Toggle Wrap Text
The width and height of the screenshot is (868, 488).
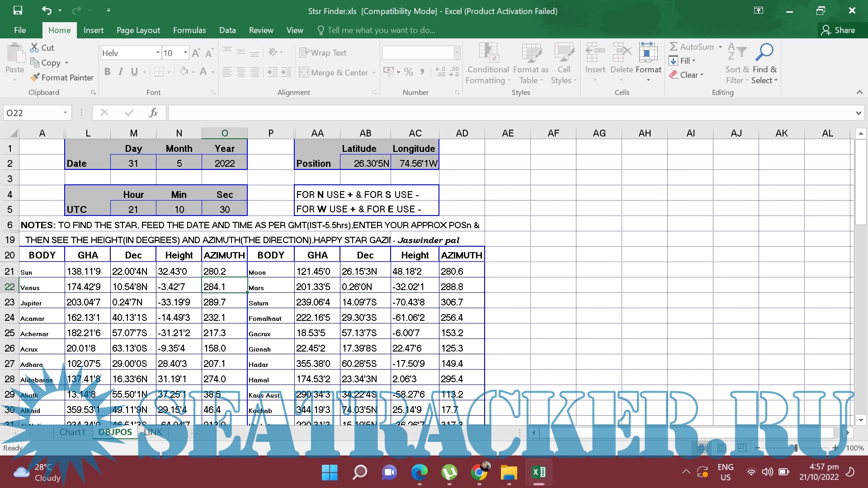point(323,53)
